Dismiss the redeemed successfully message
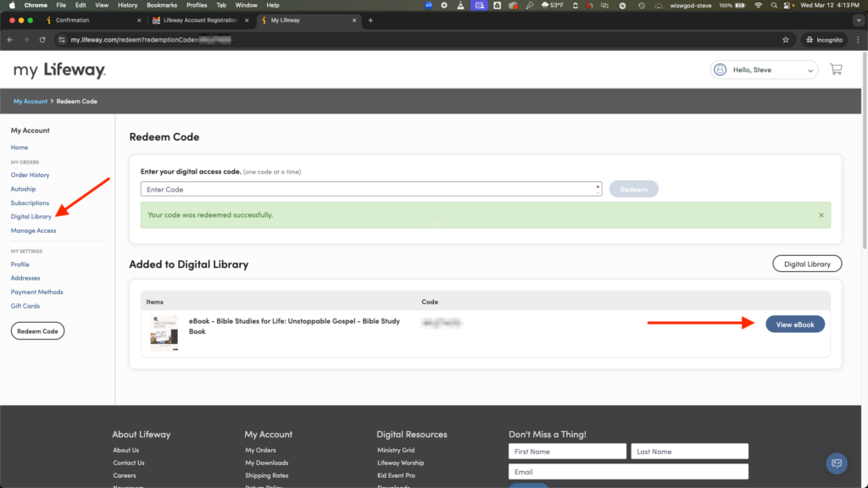 [x=821, y=215]
